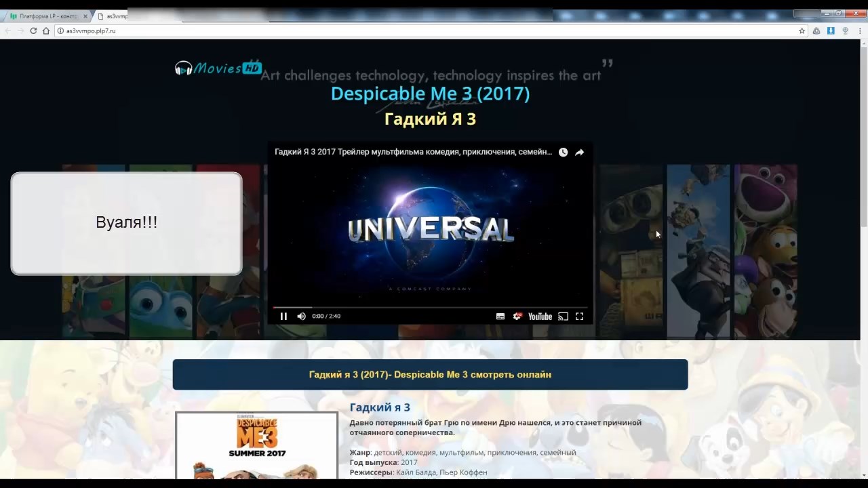The height and width of the screenshot is (488, 868).
Task: Click the video title link
Action: [413, 152]
